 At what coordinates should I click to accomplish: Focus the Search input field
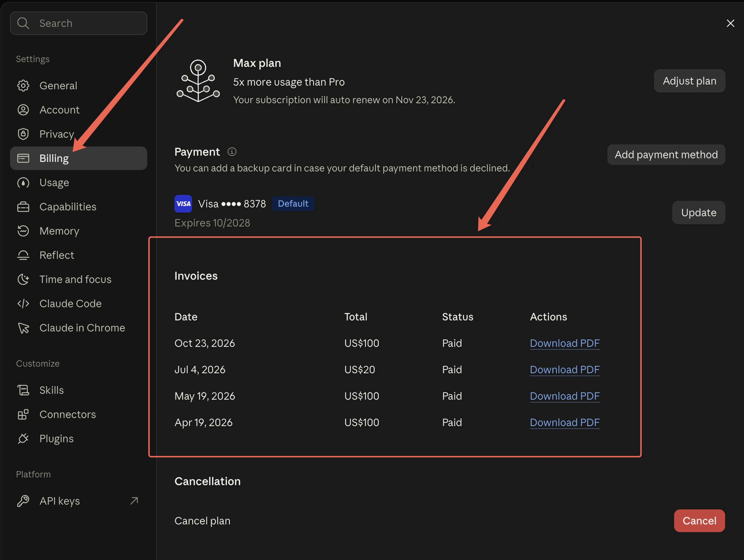click(x=79, y=23)
